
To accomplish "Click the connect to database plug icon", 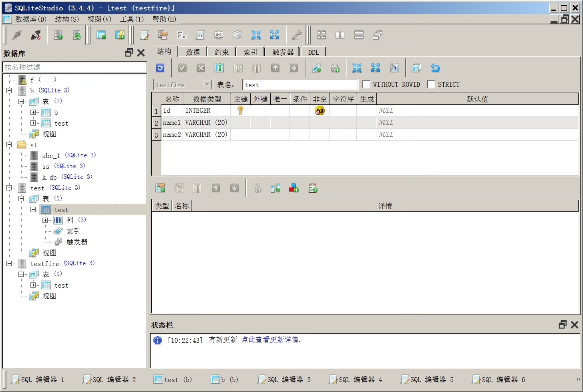I will [17, 35].
